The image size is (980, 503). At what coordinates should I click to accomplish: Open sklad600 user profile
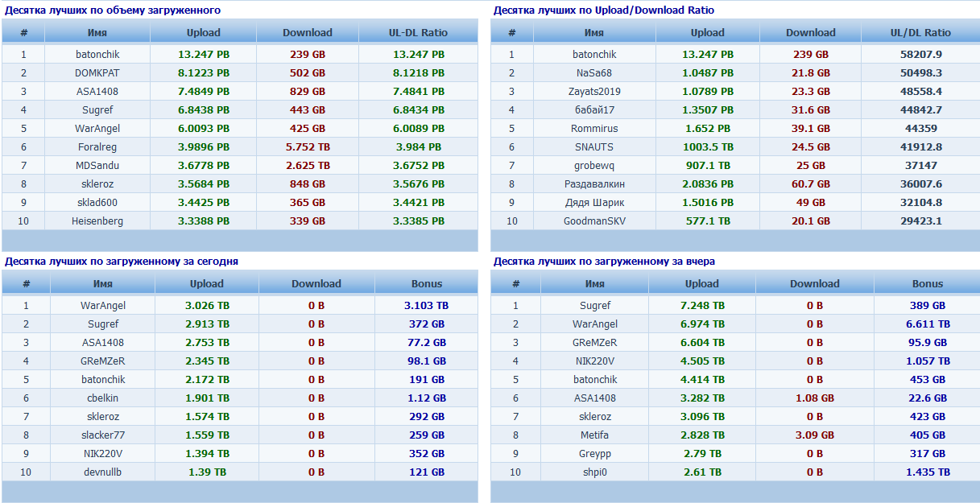[97, 202]
